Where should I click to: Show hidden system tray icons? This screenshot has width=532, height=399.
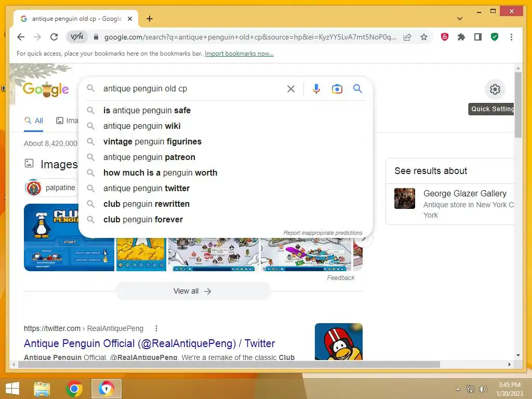(x=458, y=389)
